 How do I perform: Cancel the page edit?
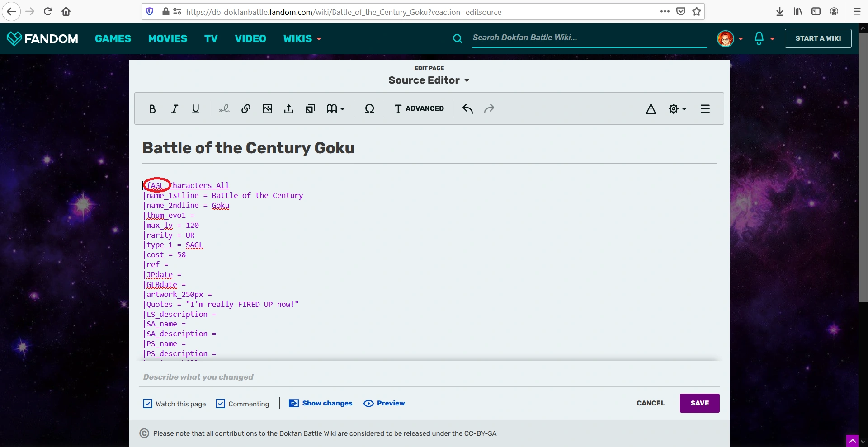[651, 403]
